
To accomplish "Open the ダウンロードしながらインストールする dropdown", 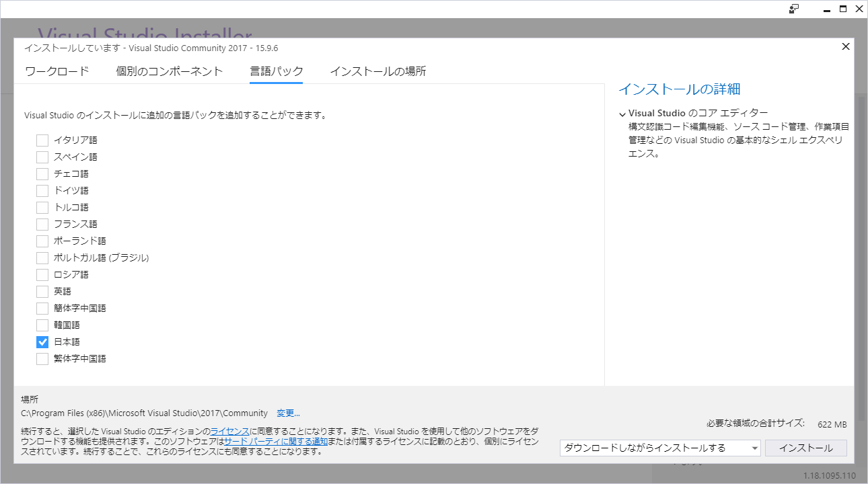I will [660, 448].
